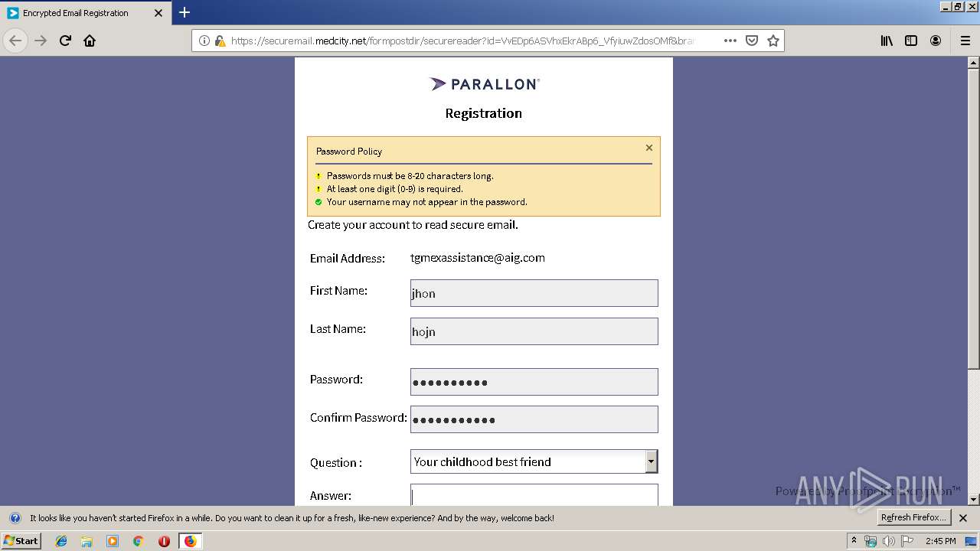Save page to Pocket

coord(752,41)
